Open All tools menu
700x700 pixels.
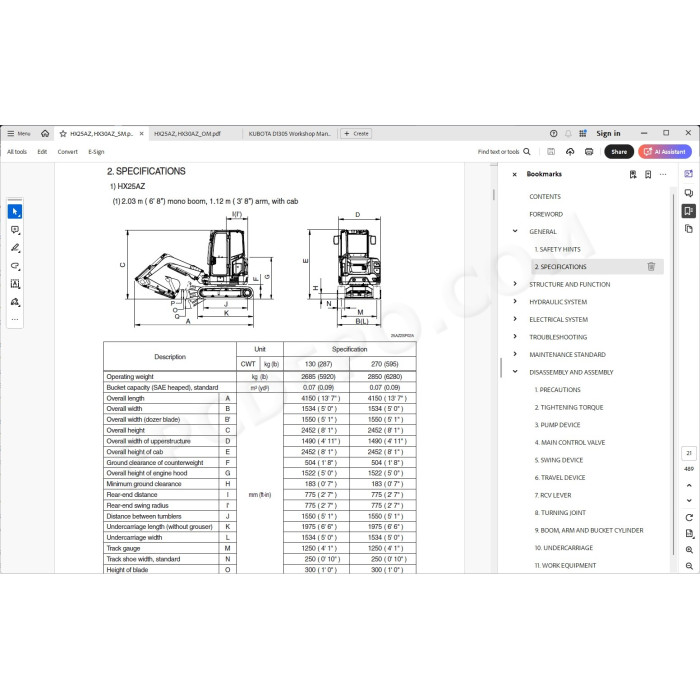click(x=17, y=152)
